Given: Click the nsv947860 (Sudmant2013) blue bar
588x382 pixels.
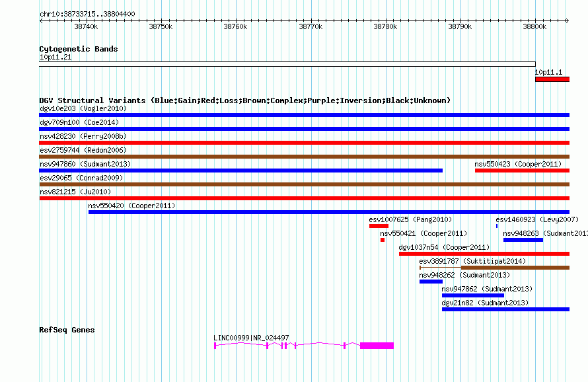Looking at the screenshot, I should click(x=240, y=171).
